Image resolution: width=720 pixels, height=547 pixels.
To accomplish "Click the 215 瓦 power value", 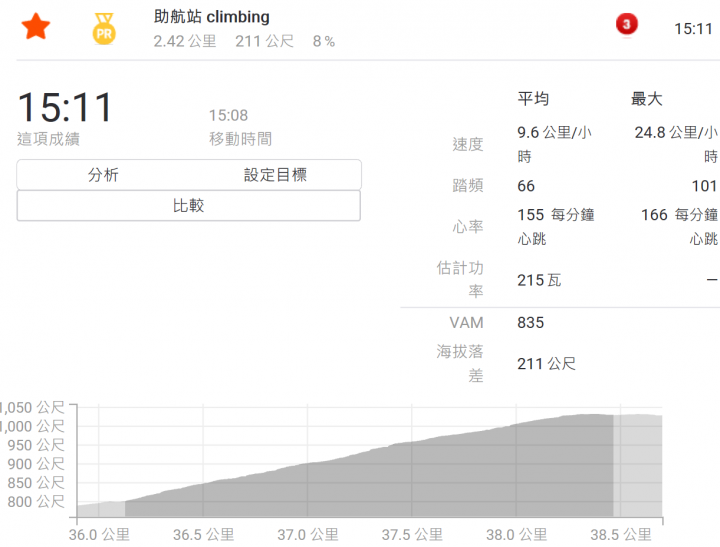I will (x=540, y=280).
